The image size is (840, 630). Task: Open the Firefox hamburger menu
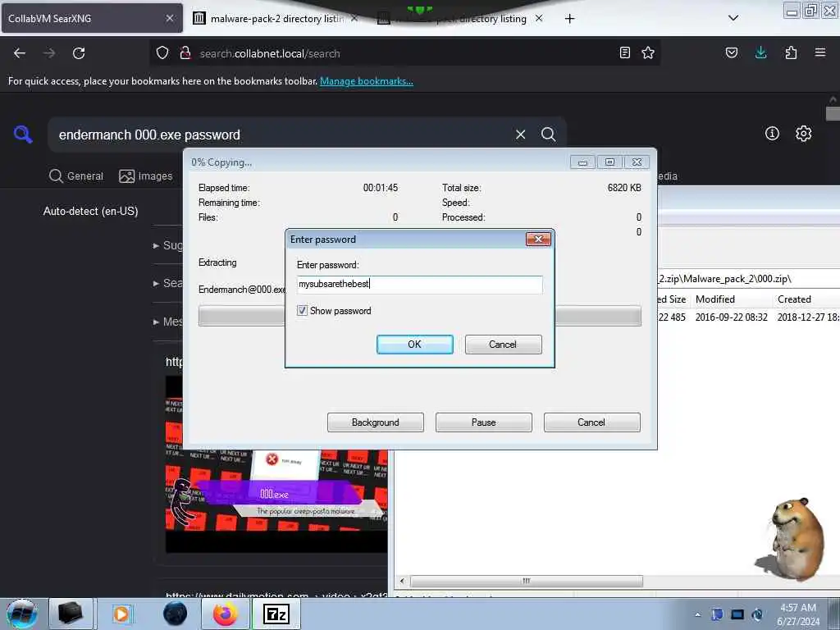pos(820,52)
